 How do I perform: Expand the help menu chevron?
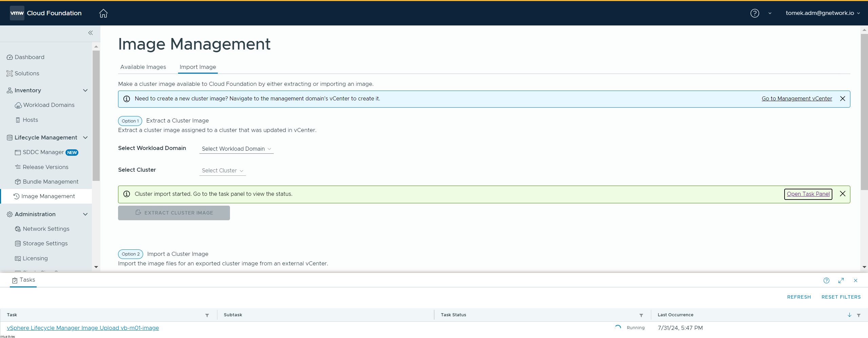pos(770,13)
